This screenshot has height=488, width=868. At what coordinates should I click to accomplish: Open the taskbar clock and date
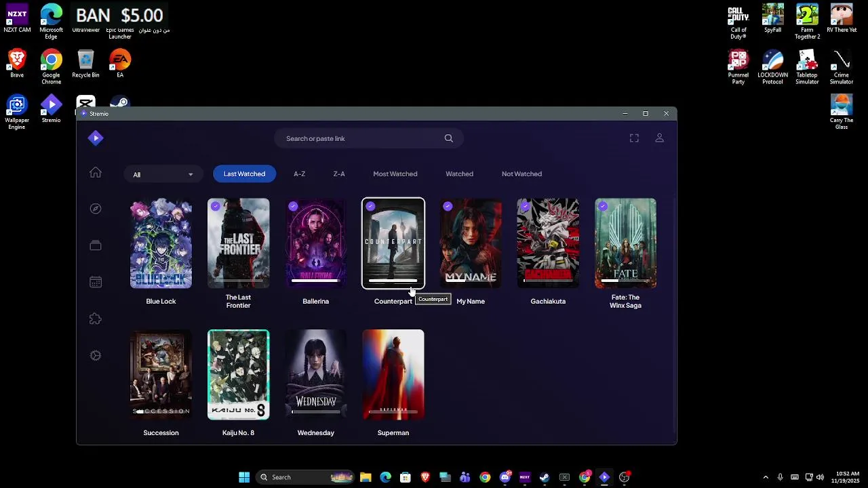(x=847, y=477)
